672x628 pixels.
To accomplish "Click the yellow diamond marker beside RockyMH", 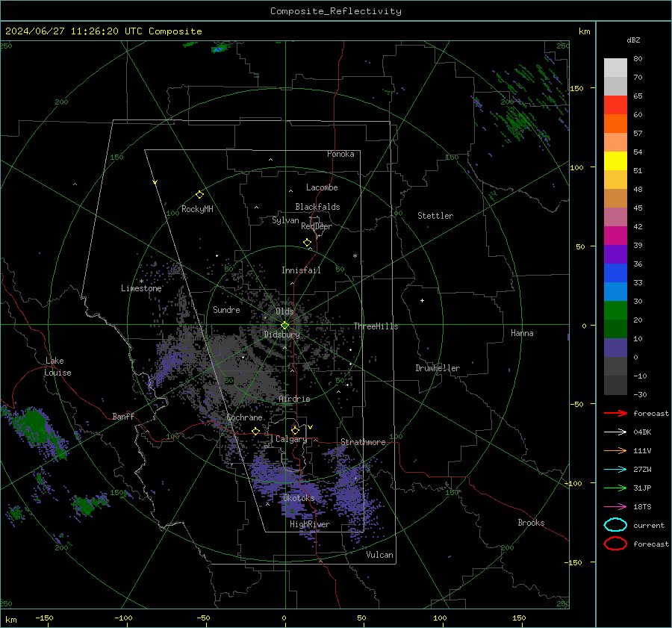I will (x=199, y=195).
